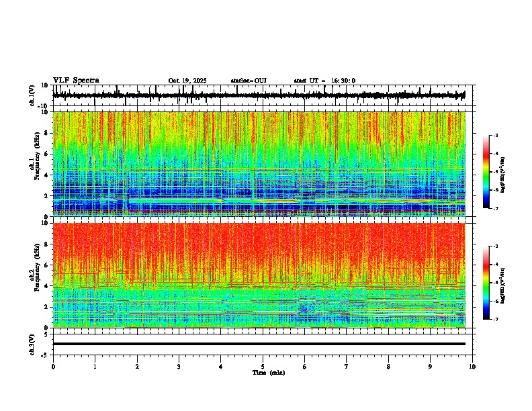
Task: Click the time axis tick label "9"
Action: 430,367
